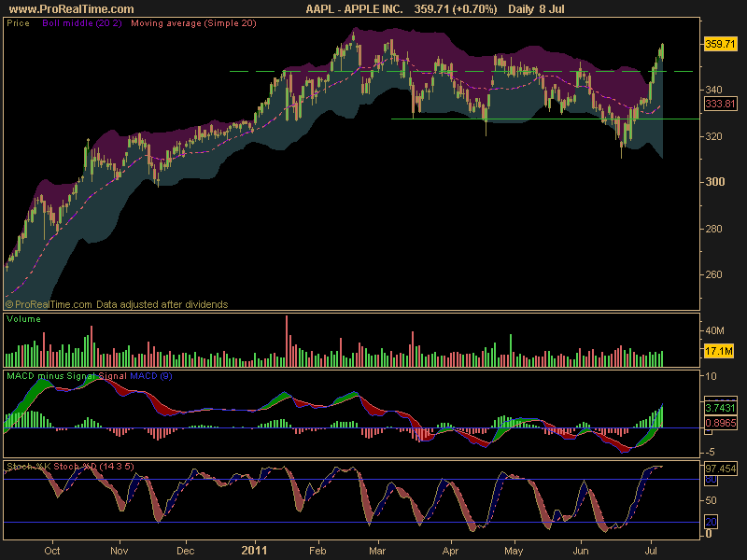Click the 10 label on MACD axis
The image size is (747, 560).
(x=711, y=376)
